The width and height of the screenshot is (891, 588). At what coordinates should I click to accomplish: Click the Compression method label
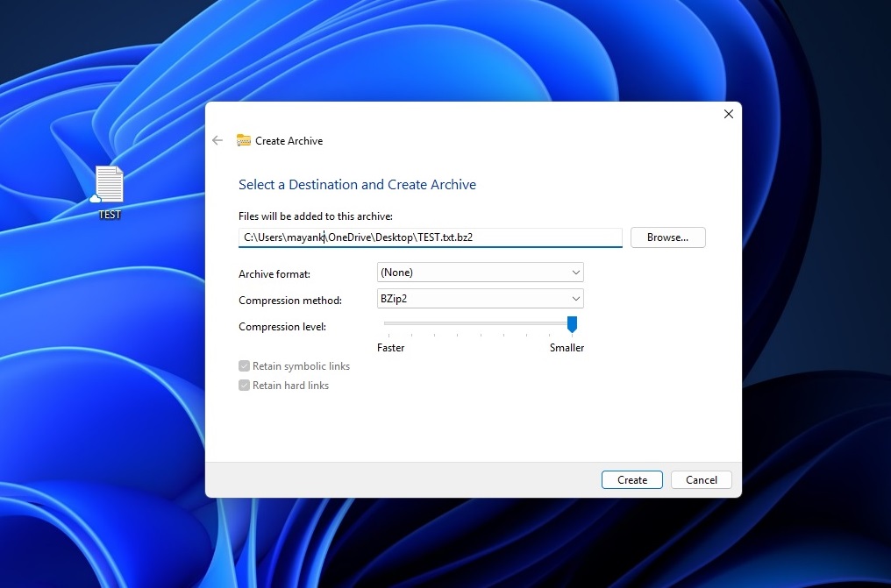(290, 301)
